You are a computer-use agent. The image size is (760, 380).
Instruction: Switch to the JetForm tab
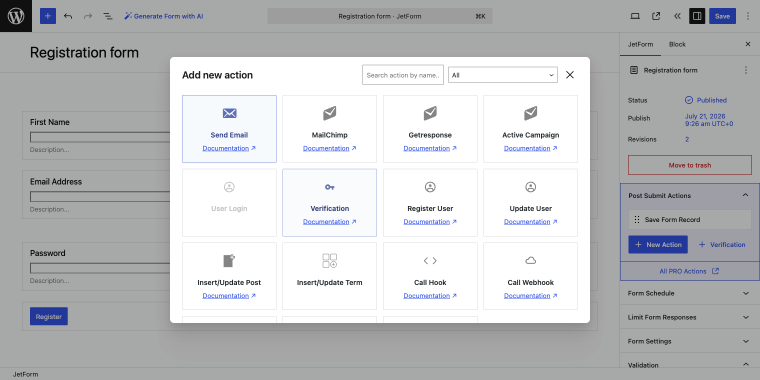[640, 44]
